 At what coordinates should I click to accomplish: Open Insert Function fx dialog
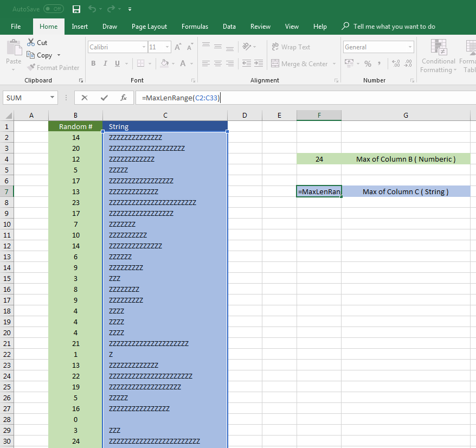click(x=124, y=98)
